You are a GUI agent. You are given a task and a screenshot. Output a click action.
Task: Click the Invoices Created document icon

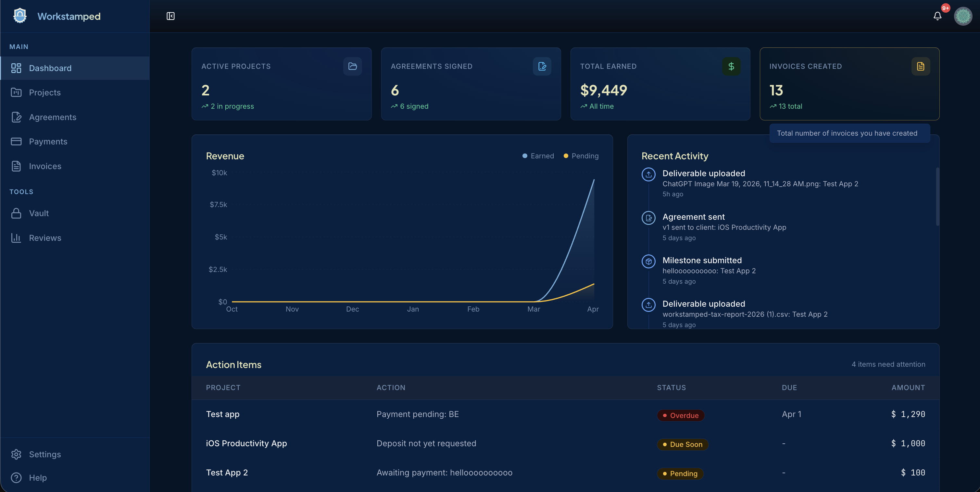[x=920, y=66]
